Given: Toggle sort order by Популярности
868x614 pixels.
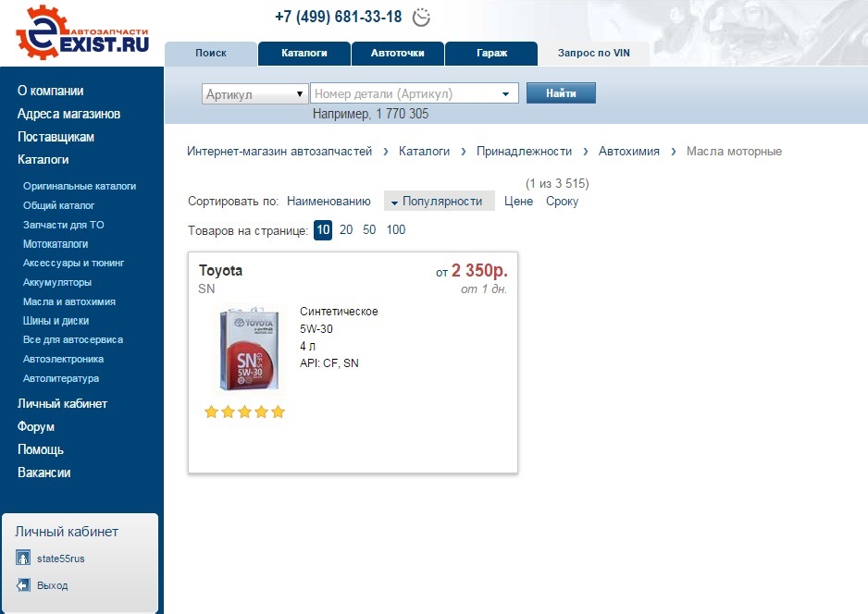Looking at the screenshot, I should [439, 202].
